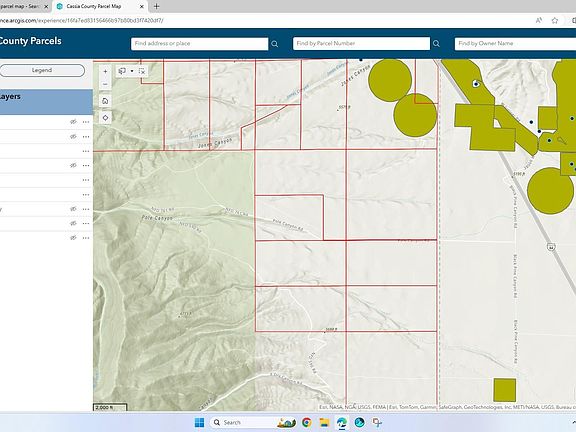576x432 pixels.
Task: Zoom in on the map
Action: coord(105,72)
